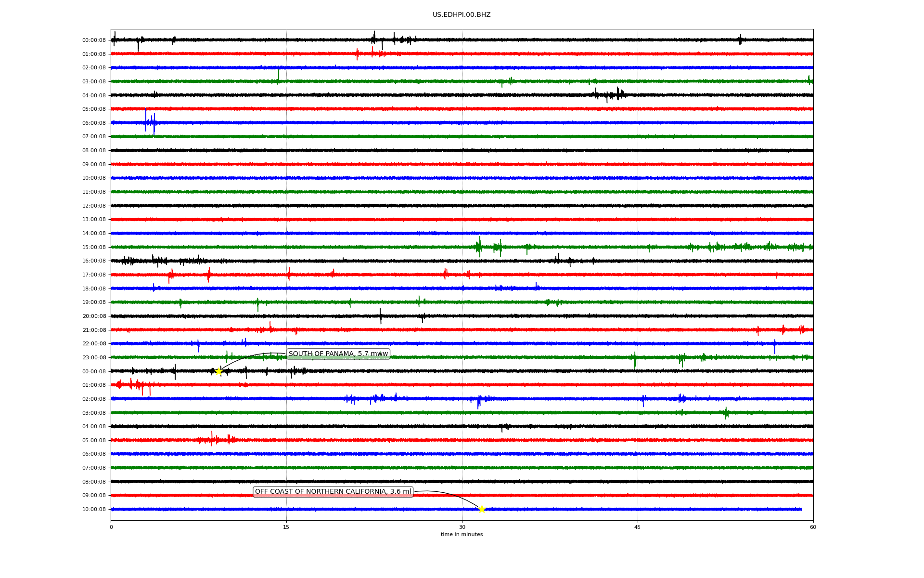Click the yellow star marking the Panama event

[x=219, y=371]
